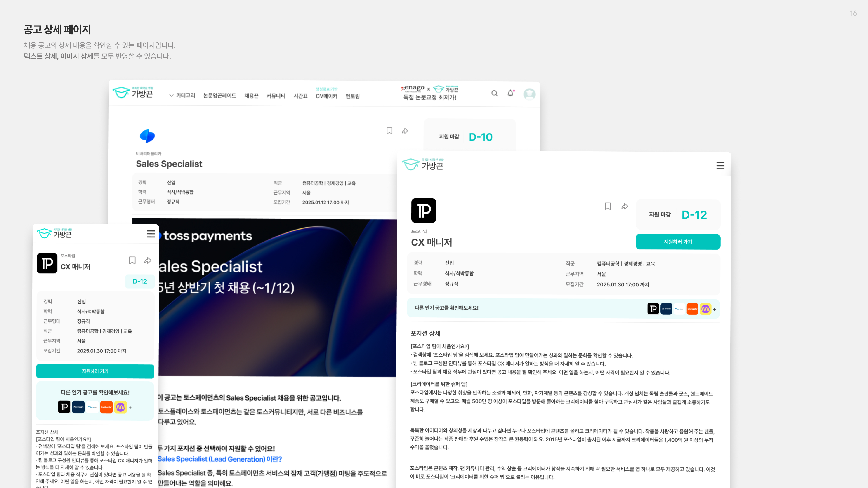Select the Smilegate logo among popular postings
The height and width of the screenshot is (488, 868).
click(692, 309)
